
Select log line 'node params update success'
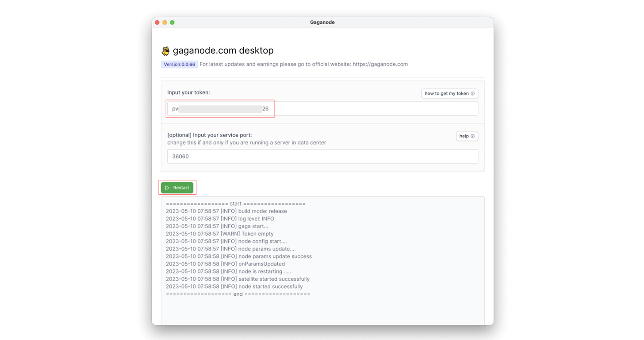(x=239, y=256)
